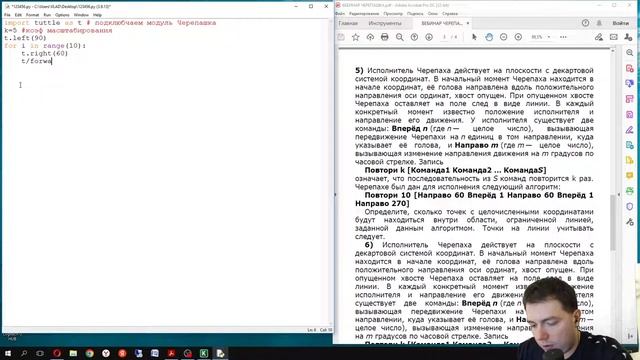Select the arrow selection tool in Acrobat
The height and width of the screenshot is (360, 640).
(x=474, y=37)
